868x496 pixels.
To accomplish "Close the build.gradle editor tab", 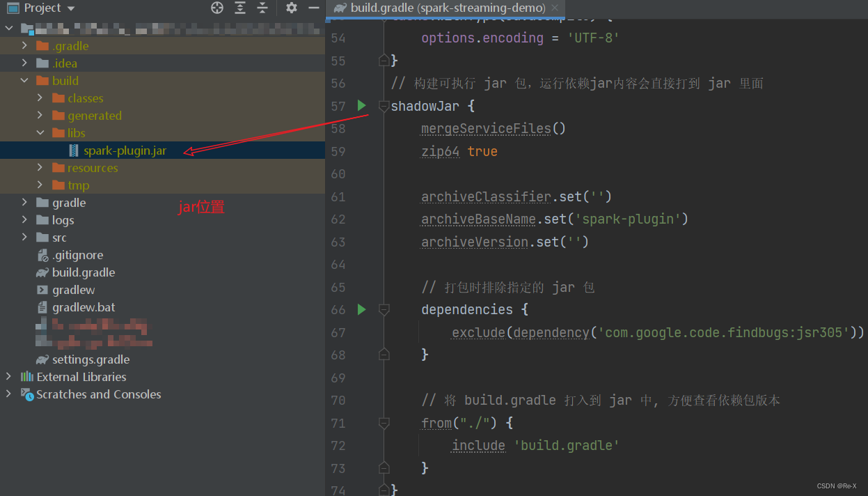I will pos(555,8).
